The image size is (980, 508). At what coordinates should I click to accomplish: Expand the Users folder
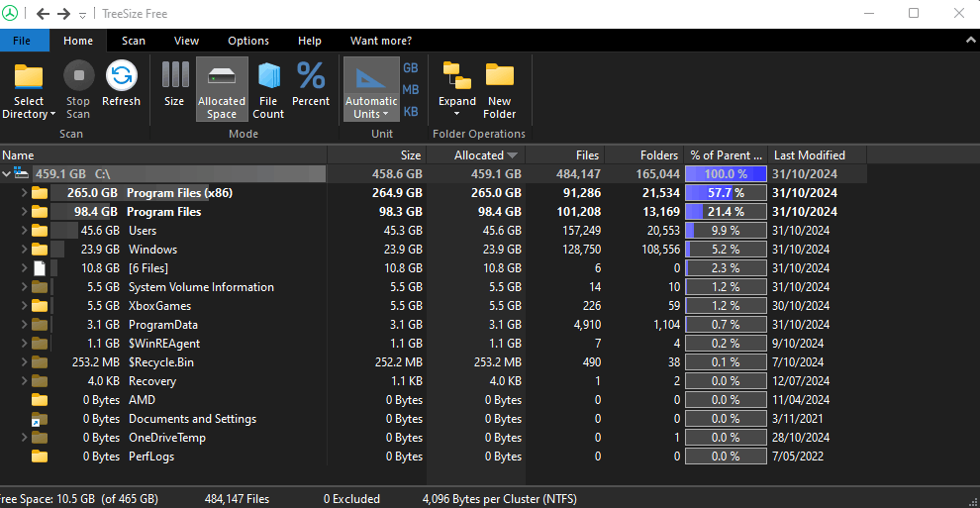point(24,230)
